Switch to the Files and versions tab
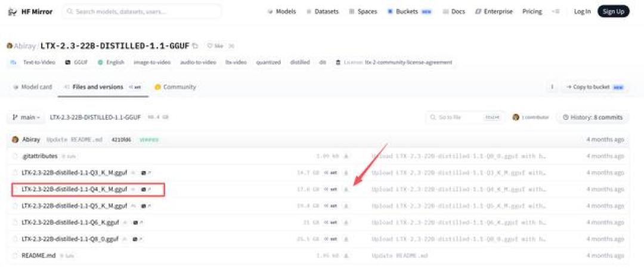 (x=103, y=87)
